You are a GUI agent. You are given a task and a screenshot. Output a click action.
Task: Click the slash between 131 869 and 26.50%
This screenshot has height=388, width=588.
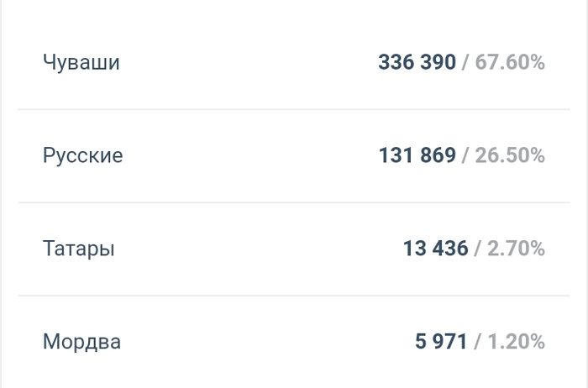pyautogui.click(x=465, y=155)
